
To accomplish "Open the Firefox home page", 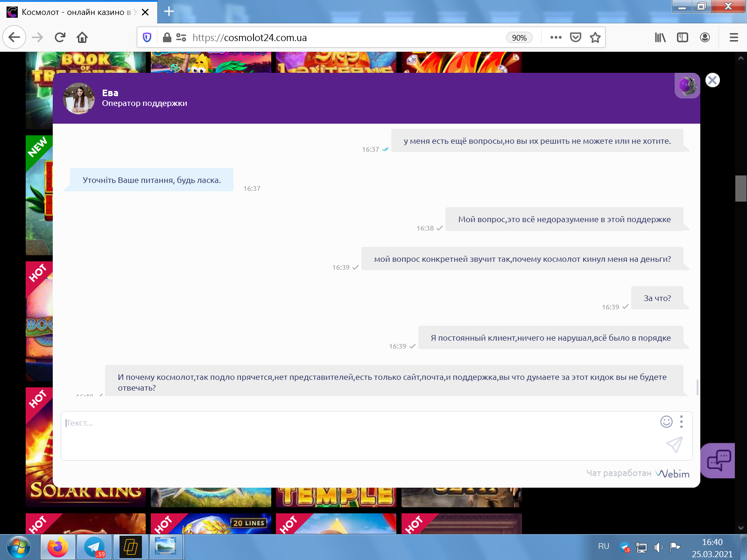I will [x=82, y=37].
